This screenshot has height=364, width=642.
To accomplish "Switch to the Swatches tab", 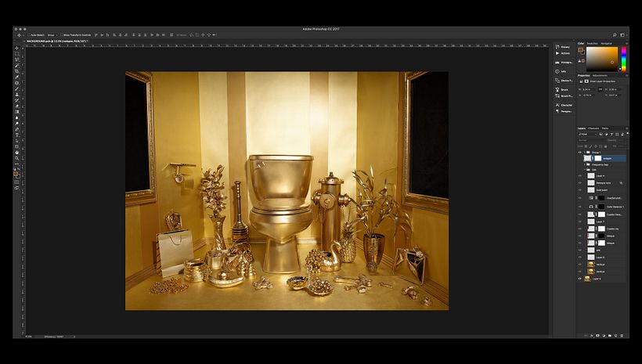I will (x=592, y=43).
